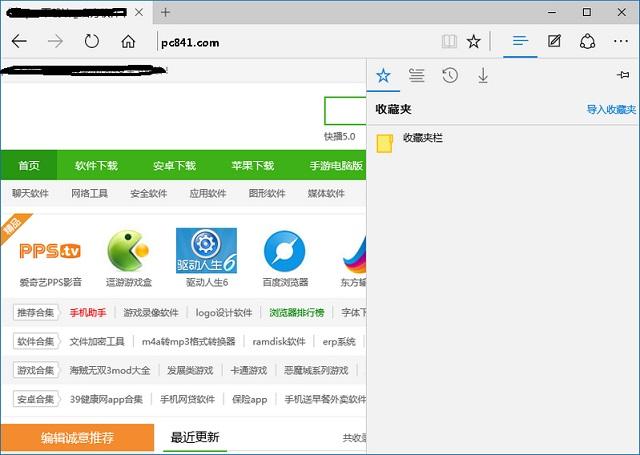Click the 软件合集 label button
This screenshot has width=640, height=455.
(36, 341)
